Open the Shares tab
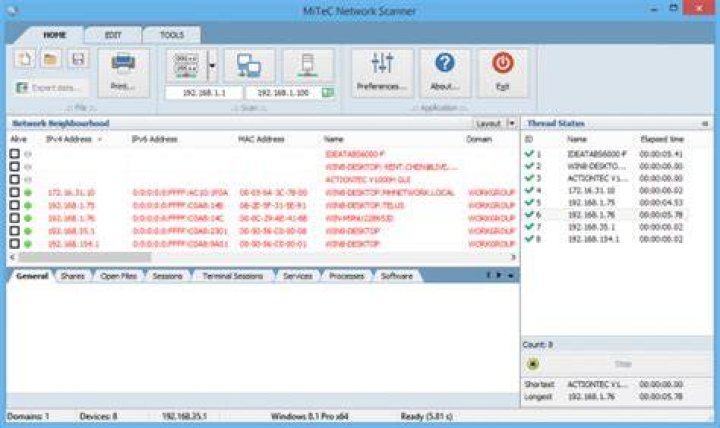 tap(73, 276)
